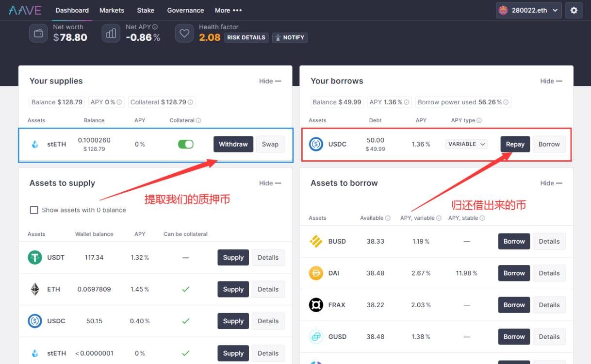Hide the Your borrows panel
This screenshot has width=591, height=364.
[551, 81]
